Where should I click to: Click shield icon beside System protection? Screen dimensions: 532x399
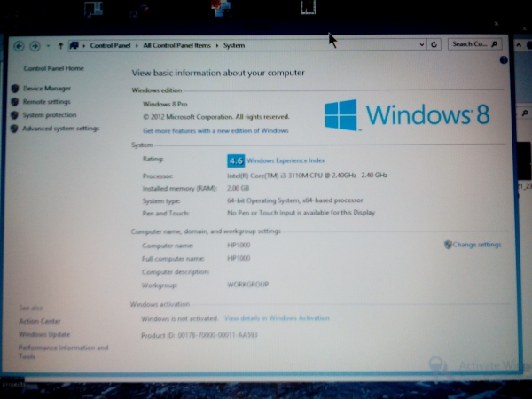tap(14, 115)
